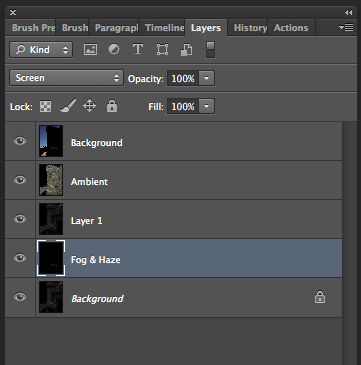Filter layers by adjustment layer icon

[114, 50]
